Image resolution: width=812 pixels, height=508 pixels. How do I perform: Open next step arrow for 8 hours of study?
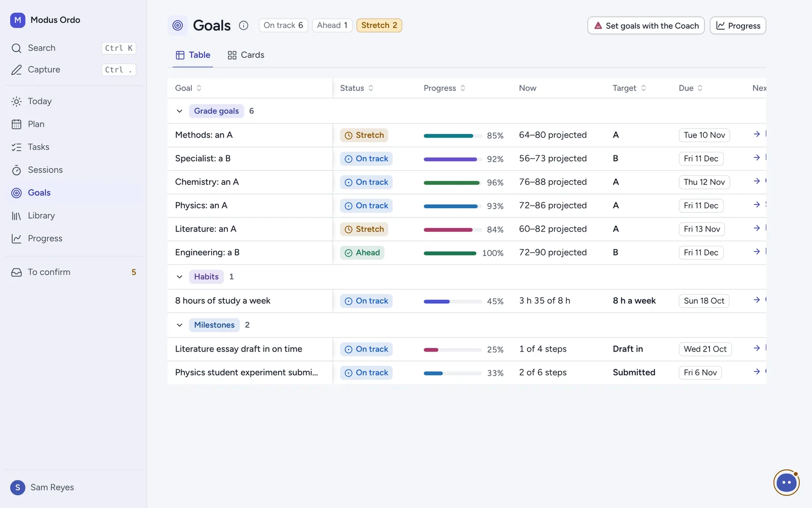coord(757,300)
